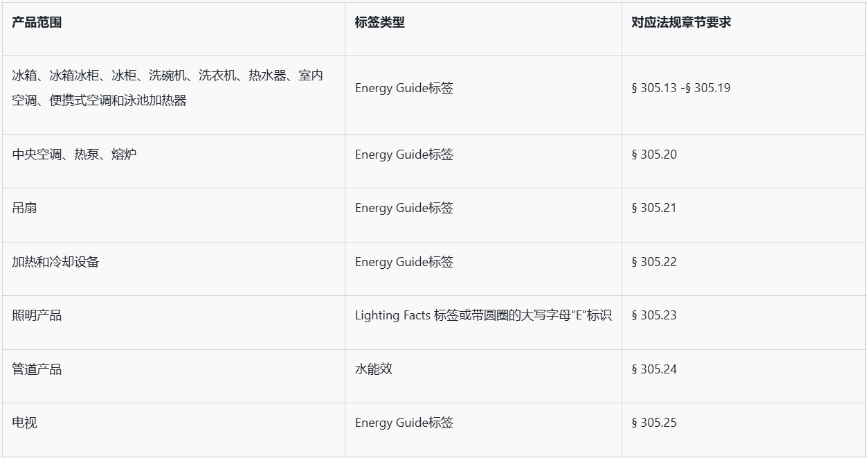The height and width of the screenshot is (458, 868).
Task: Select the 加热和冷却设备 cell
Action: tap(55, 262)
